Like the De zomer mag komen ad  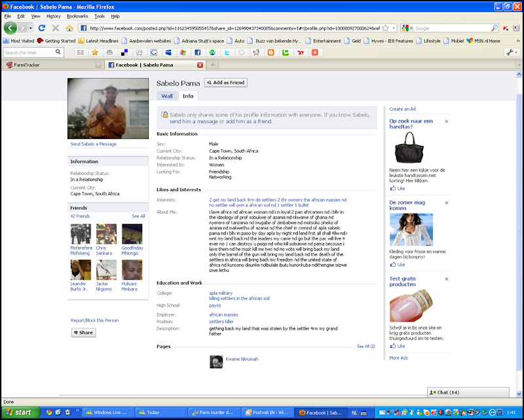[x=398, y=265]
